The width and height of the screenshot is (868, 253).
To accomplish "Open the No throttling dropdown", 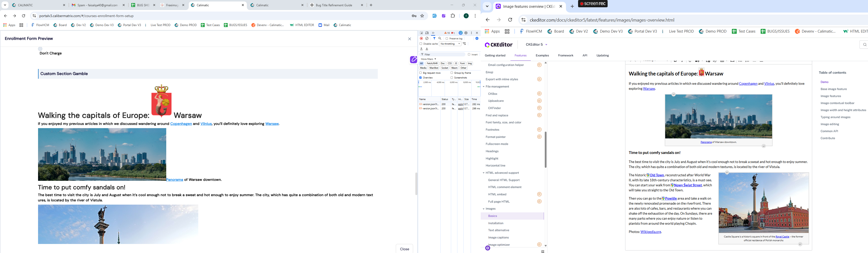I will pos(450,44).
